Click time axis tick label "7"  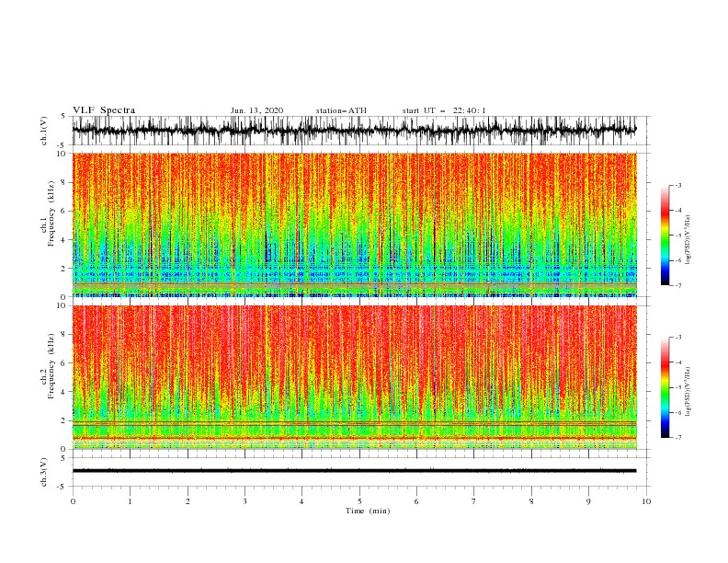474,501
